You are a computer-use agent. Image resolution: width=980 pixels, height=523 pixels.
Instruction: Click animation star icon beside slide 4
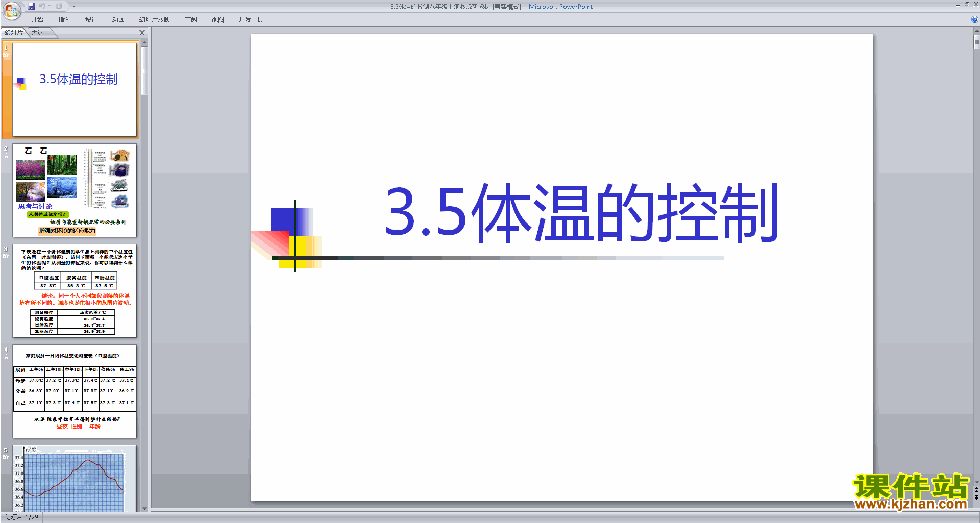6,357
